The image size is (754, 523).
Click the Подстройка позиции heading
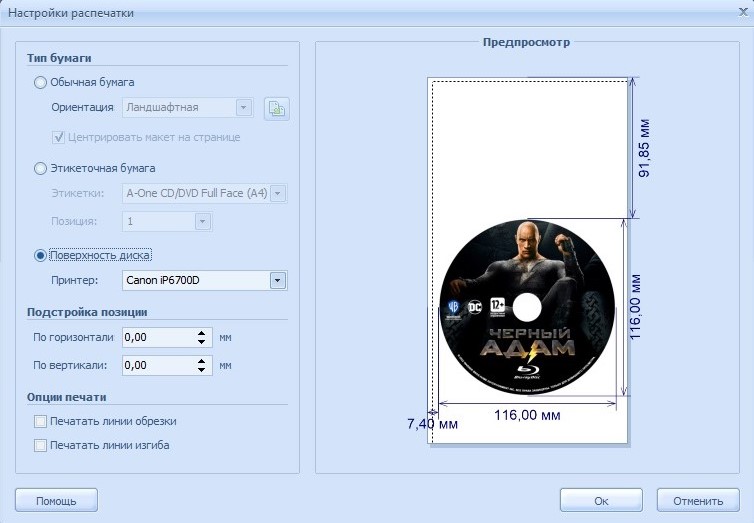click(87, 312)
